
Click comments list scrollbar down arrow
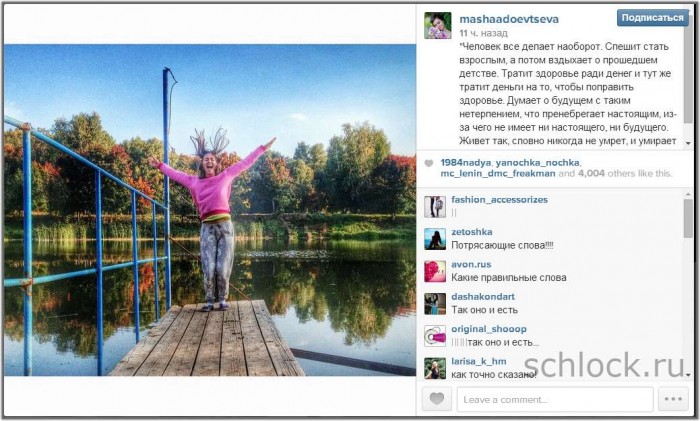(688, 375)
